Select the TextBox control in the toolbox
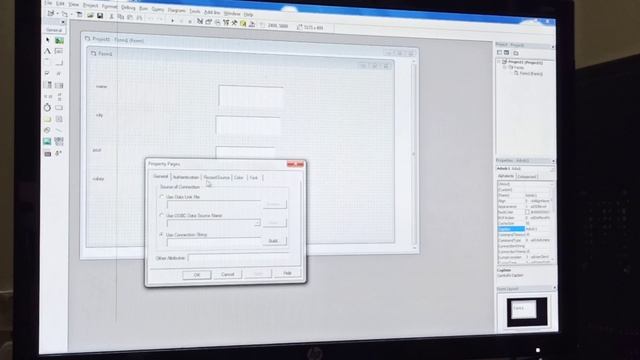Viewport: 640px width, 360px height. (x=59, y=51)
